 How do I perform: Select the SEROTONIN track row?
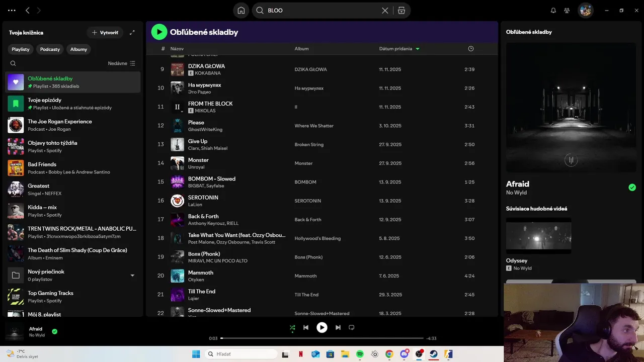322,201
